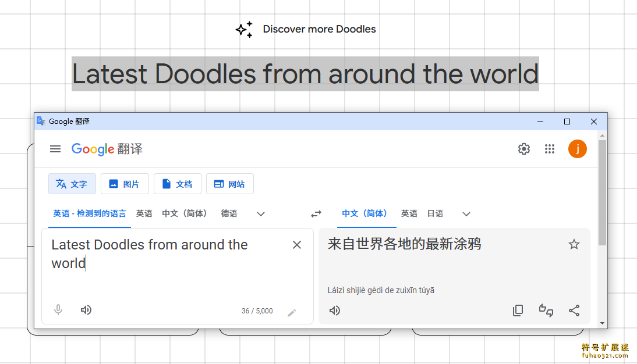Switch to 网站 website translation
Viewport: 637px width, 364px height.
click(x=230, y=184)
